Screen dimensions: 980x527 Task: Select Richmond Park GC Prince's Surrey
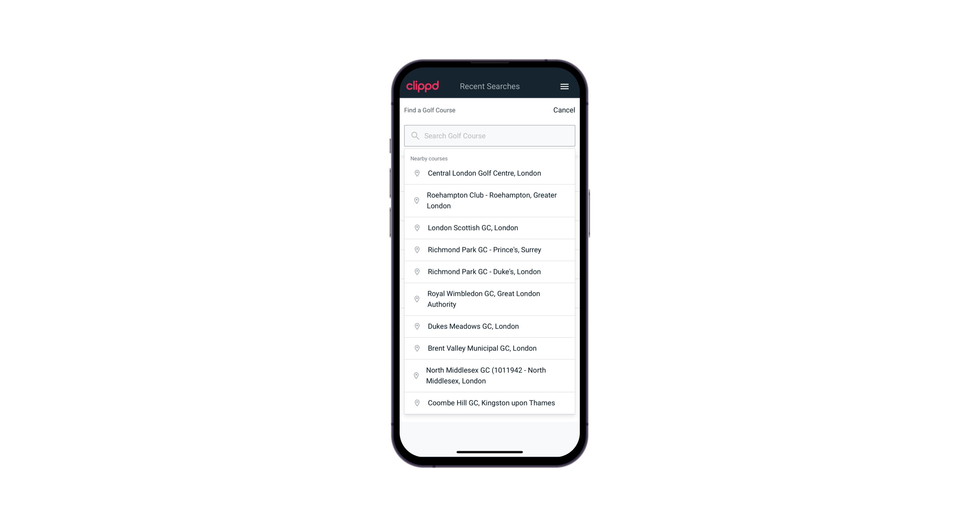pyautogui.click(x=489, y=250)
